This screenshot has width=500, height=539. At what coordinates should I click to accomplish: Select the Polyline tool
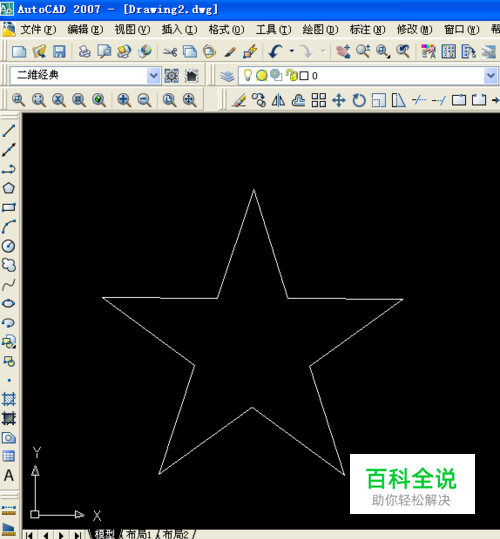9,169
